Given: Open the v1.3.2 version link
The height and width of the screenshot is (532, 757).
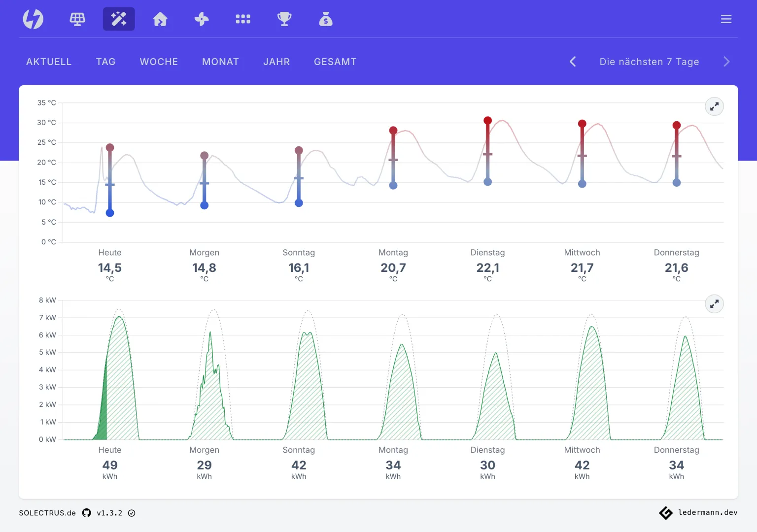Looking at the screenshot, I should [109, 513].
